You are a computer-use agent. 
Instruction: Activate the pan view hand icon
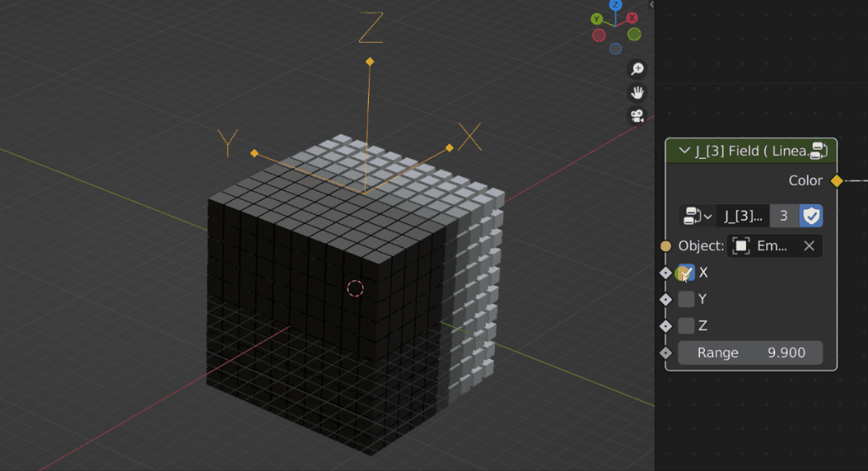637,93
